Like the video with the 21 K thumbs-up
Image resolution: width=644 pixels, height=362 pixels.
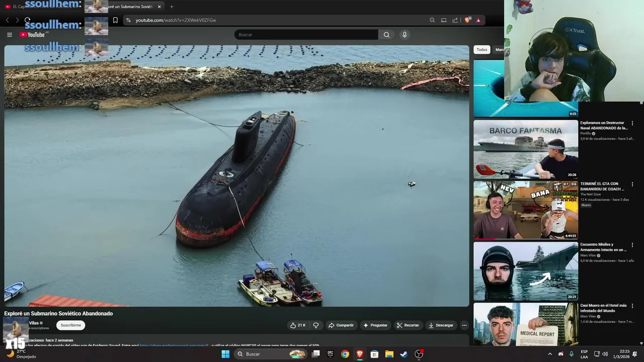coord(298,325)
